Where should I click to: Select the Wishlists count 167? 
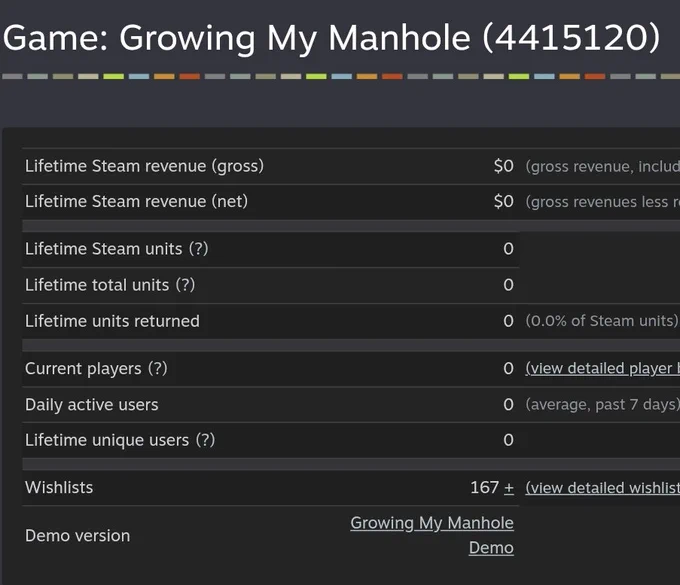tap(484, 487)
